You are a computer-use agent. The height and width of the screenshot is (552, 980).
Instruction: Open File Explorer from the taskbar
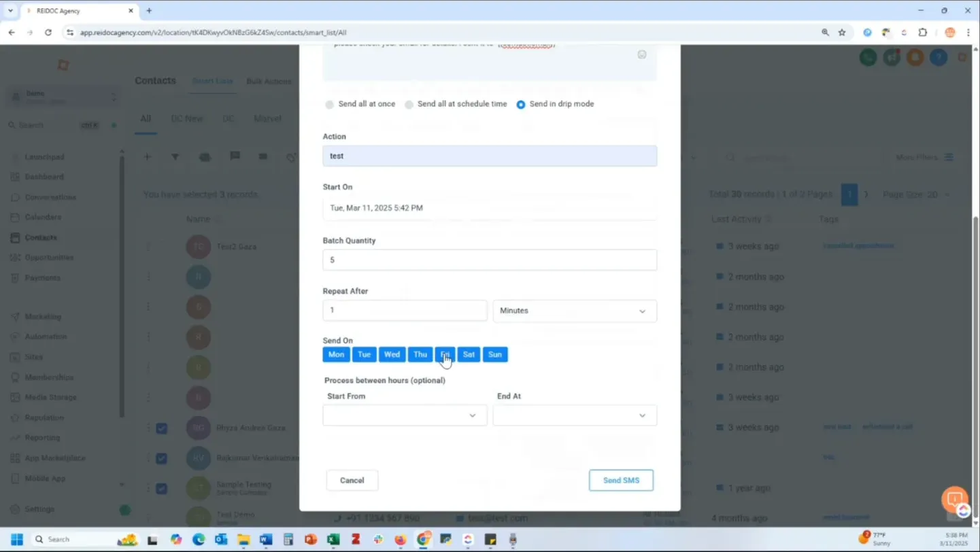click(243, 540)
